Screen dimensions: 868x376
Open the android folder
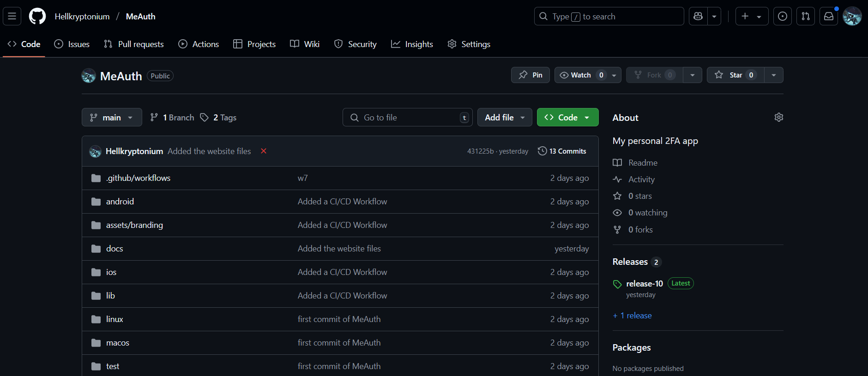pyautogui.click(x=120, y=201)
